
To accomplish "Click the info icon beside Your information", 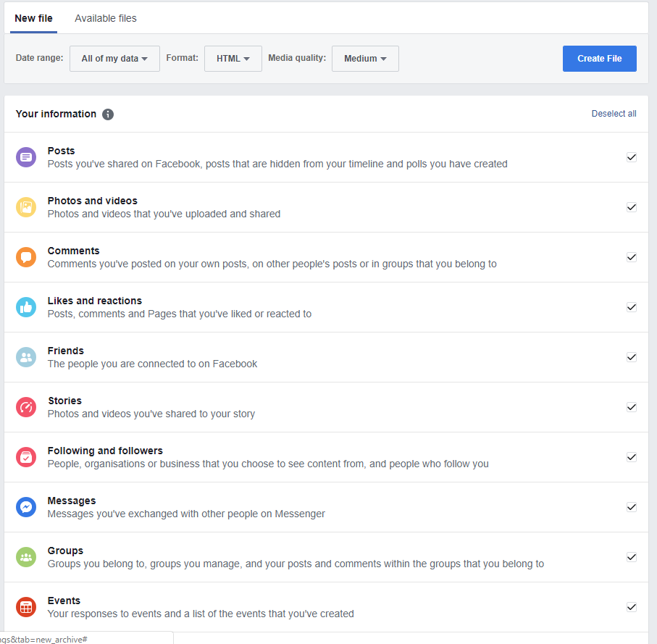I will pos(108,114).
